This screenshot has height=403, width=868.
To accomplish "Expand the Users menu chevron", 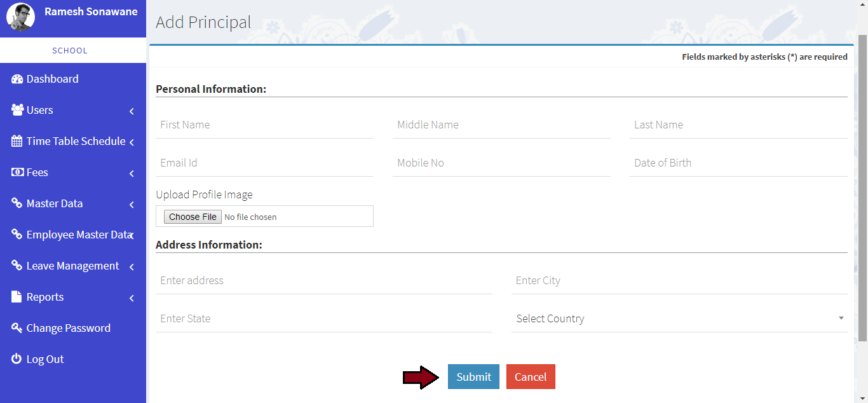I will [132, 111].
